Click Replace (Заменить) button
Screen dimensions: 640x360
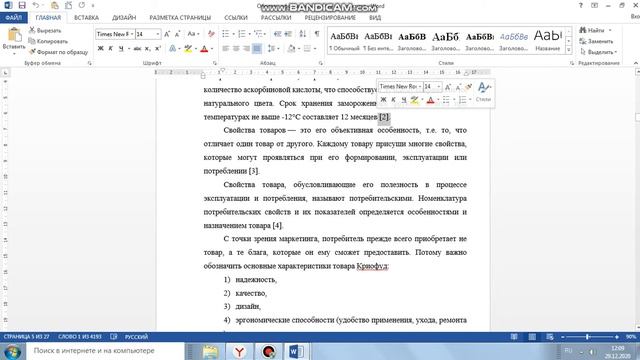(596, 41)
